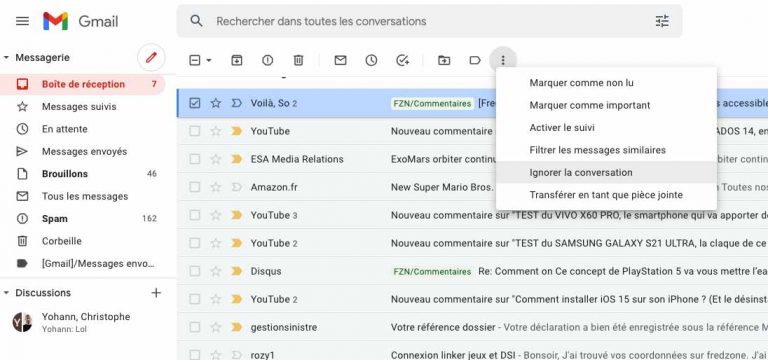Viewport: 768px width, 360px height.
Task: Open the main hamburger menu
Action: (x=22, y=21)
